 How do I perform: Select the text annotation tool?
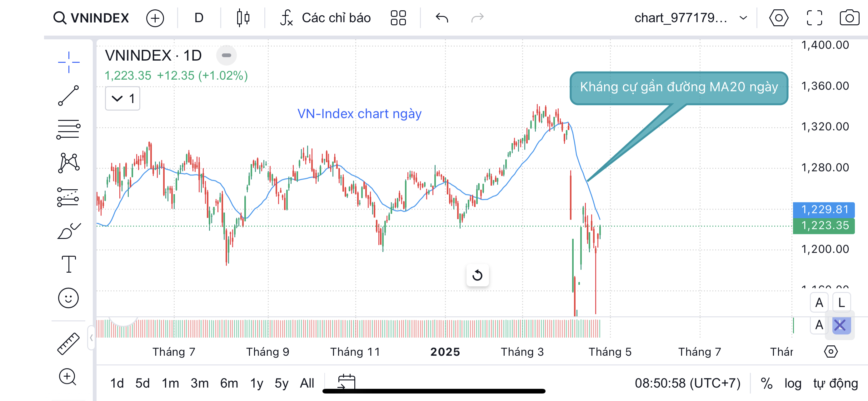68,264
